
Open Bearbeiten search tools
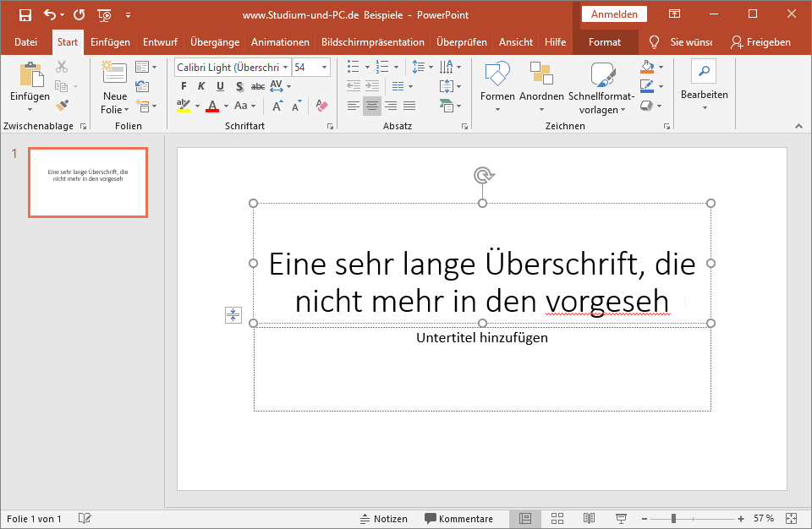[705, 85]
